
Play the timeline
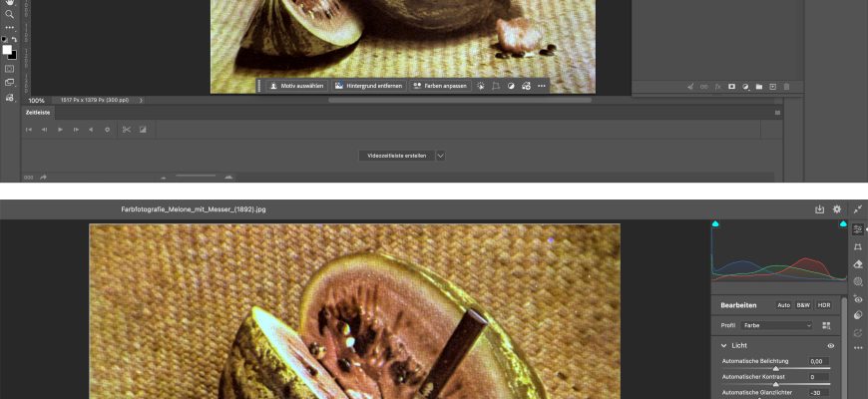(60, 130)
